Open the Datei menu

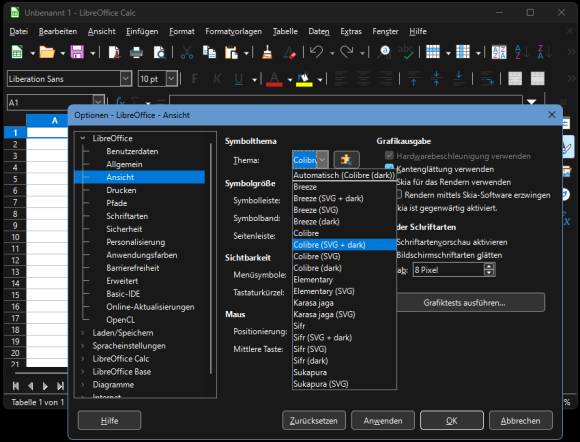(x=18, y=31)
